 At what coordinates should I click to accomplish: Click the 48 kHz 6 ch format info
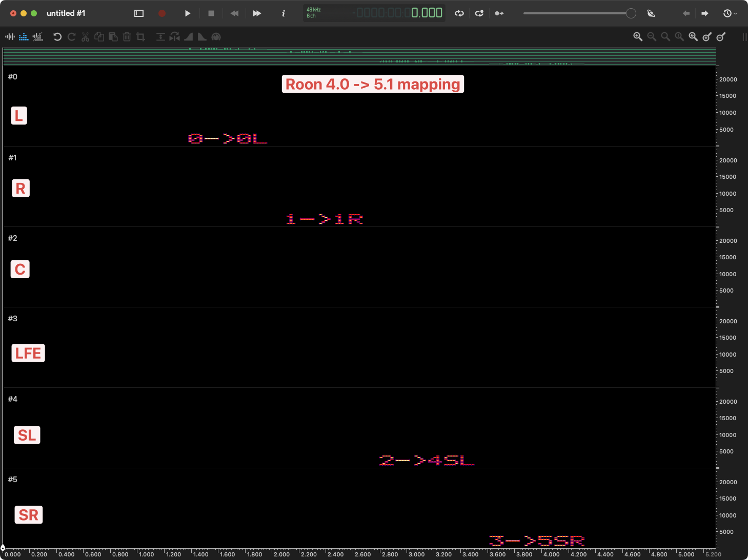pos(313,13)
